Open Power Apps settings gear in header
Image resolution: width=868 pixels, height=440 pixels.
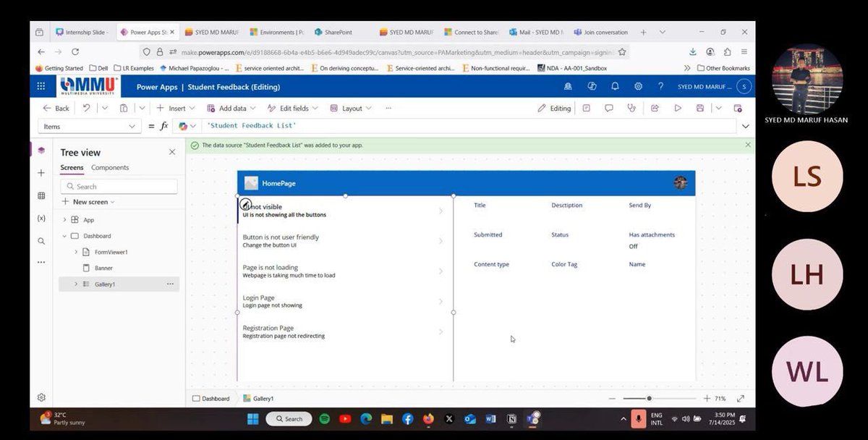pyautogui.click(x=638, y=86)
